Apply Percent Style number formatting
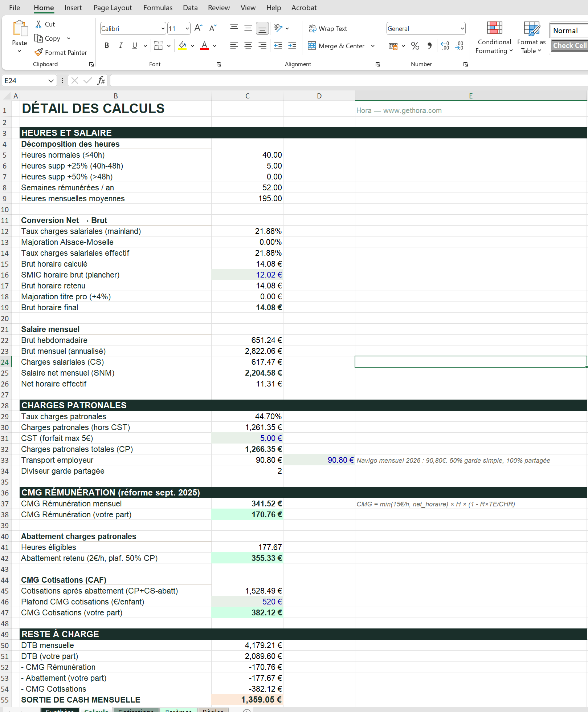This screenshot has width=588, height=712. pyautogui.click(x=415, y=46)
